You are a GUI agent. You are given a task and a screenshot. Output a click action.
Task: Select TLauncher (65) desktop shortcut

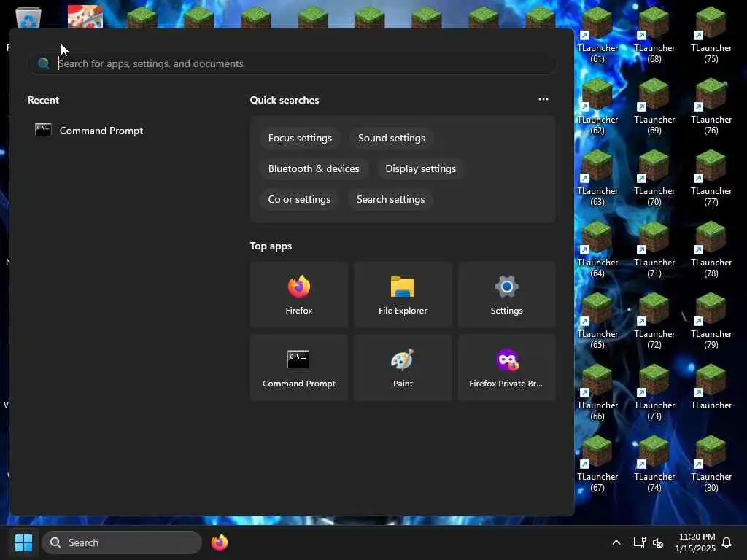pos(597,321)
